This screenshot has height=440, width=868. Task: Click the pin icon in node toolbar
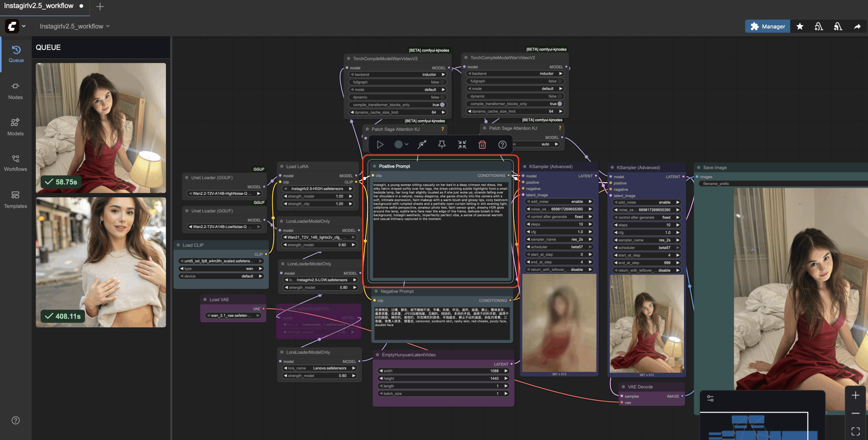click(441, 145)
